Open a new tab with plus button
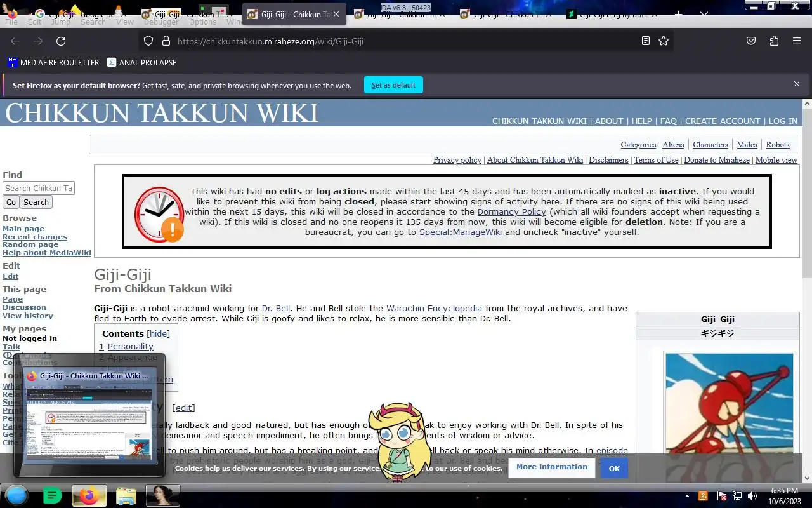 678,14
